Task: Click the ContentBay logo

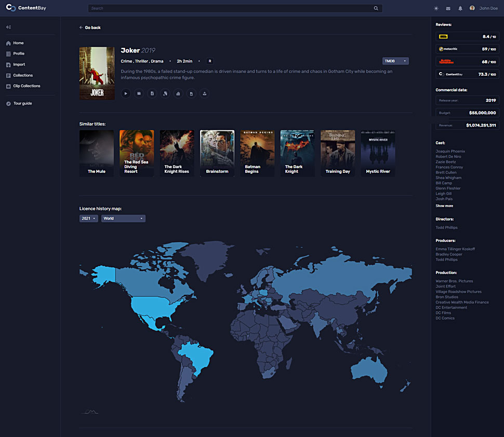Action: (x=26, y=8)
